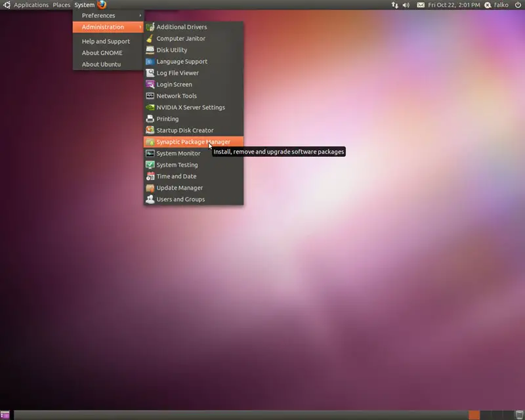
Task: Open the Trash icon in bottom panel
Action: (519, 415)
